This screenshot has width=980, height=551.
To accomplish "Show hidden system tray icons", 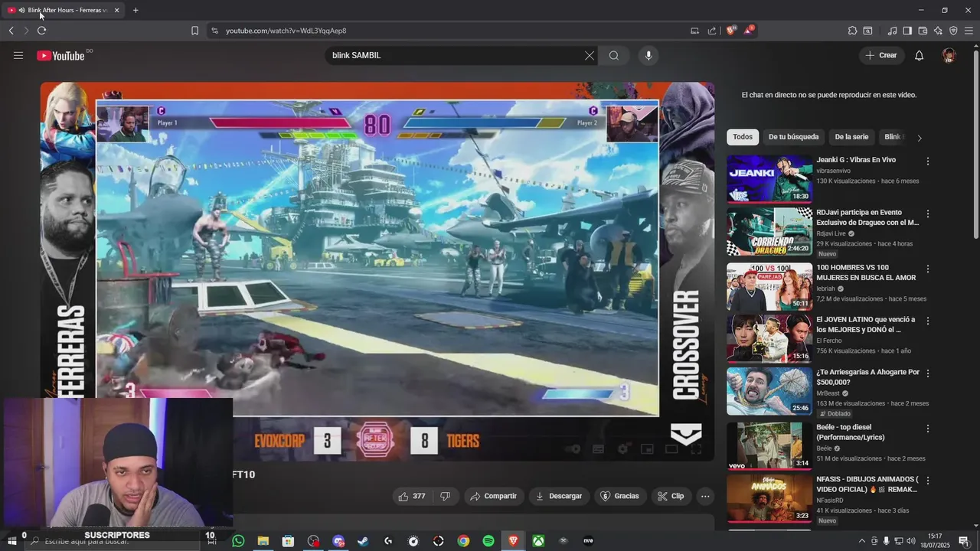I will (862, 541).
